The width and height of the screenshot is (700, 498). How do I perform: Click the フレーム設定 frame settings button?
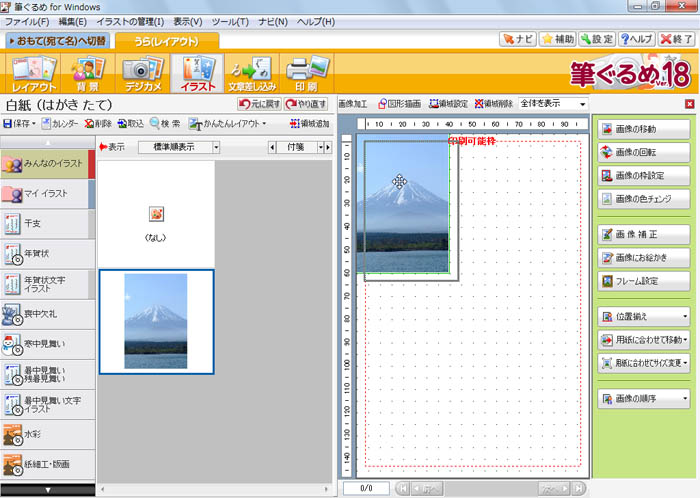point(644,281)
